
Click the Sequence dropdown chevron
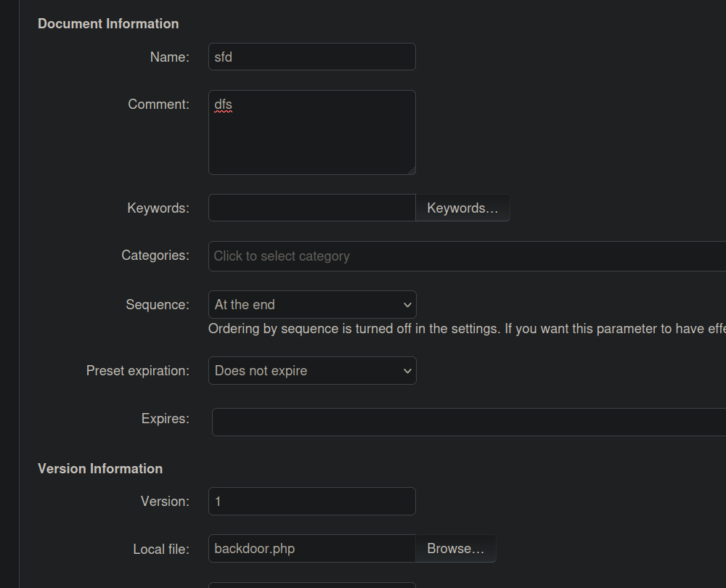pos(407,304)
